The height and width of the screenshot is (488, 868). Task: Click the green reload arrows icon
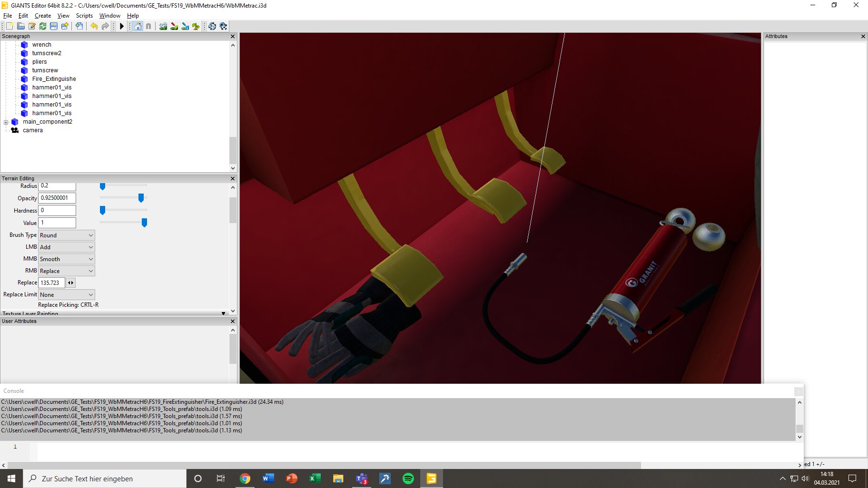(x=43, y=26)
